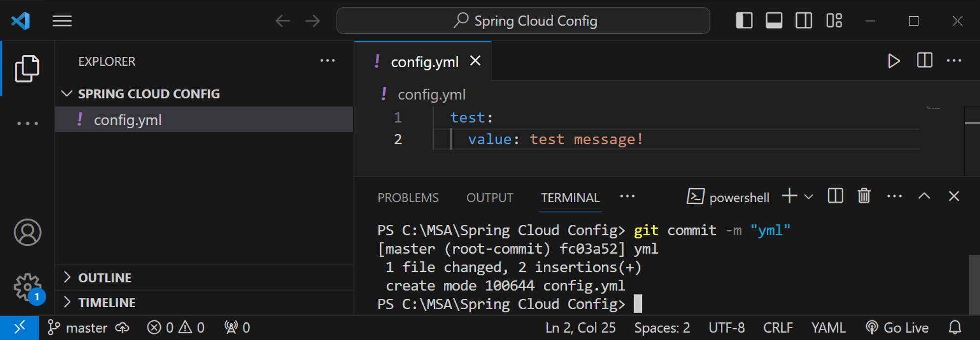Click Go Live in the status bar
This screenshot has height=340, width=980.
click(x=897, y=327)
